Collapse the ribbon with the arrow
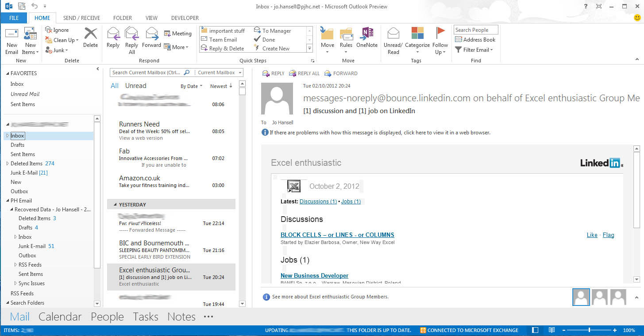 637,59
